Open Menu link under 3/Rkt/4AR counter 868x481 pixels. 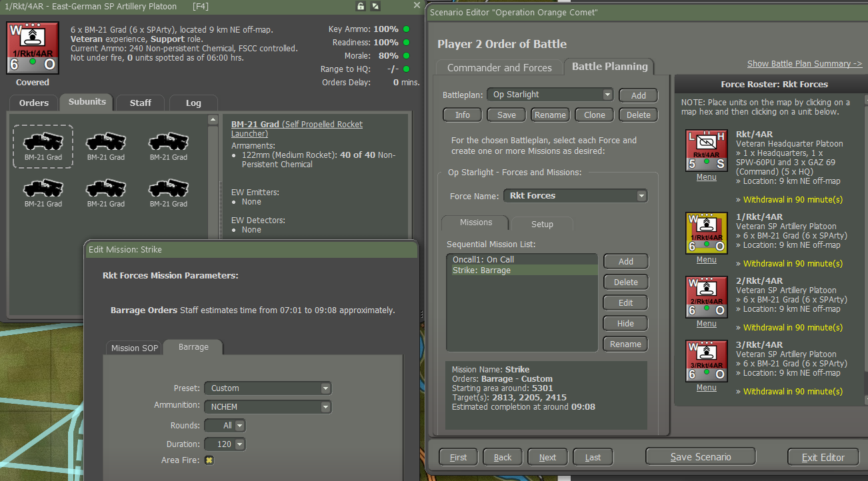point(707,388)
